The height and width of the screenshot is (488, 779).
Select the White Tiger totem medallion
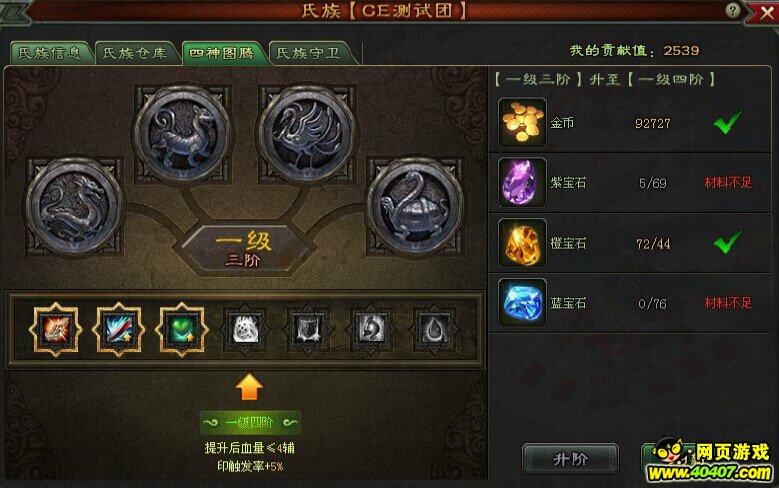coord(182,134)
